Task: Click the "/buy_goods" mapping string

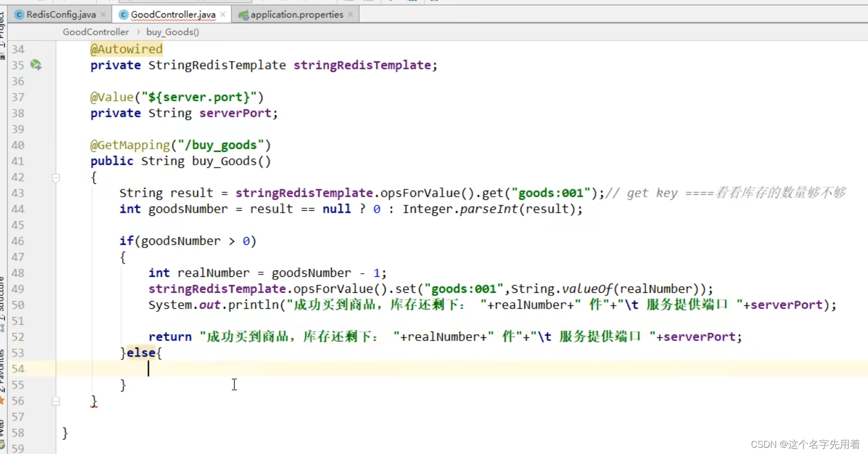Action: point(221,145)
